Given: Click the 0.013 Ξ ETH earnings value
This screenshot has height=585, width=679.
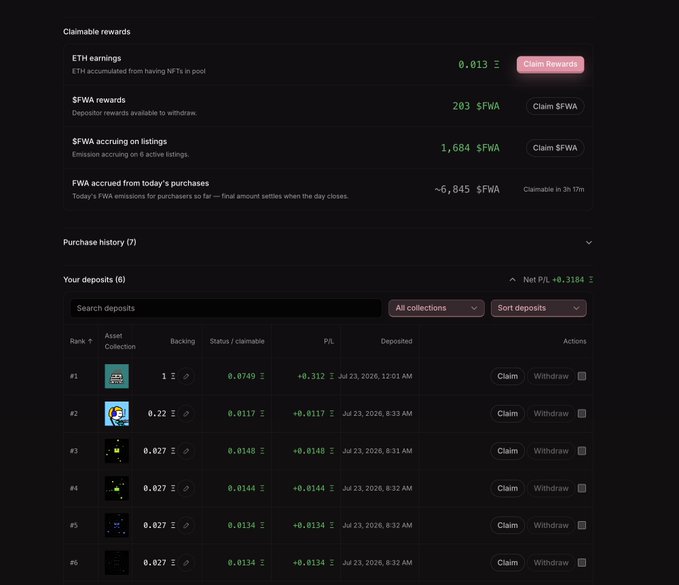Looking at the screenshot, I should [479, 65].
